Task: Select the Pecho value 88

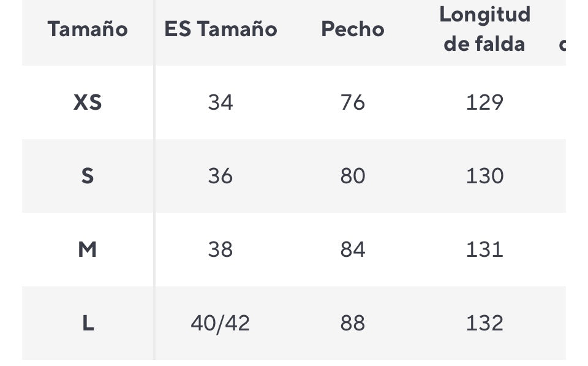Action: [353, 323]
